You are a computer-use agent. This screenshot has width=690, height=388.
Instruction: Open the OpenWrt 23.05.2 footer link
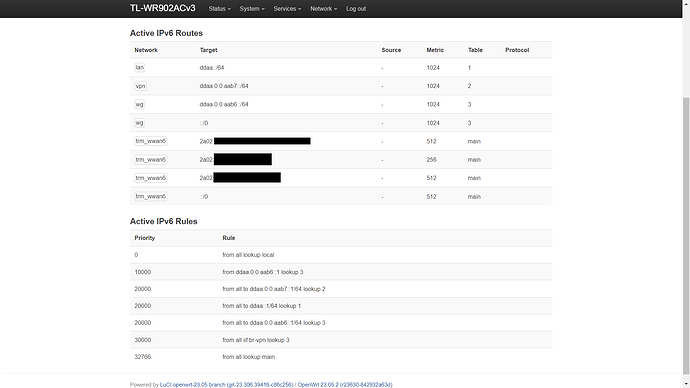pyautogui.click(x=345, y=384)
